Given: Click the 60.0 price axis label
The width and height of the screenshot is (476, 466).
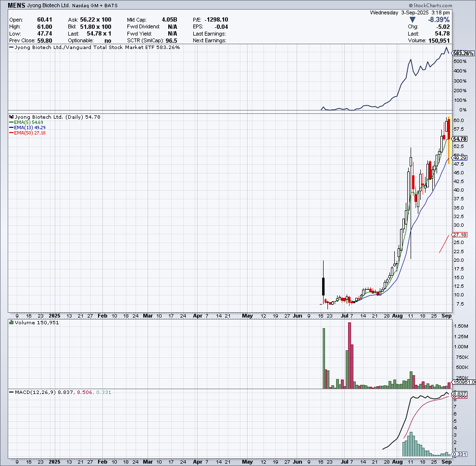Looking at the screenshot, I should click(x=458, y=121).
